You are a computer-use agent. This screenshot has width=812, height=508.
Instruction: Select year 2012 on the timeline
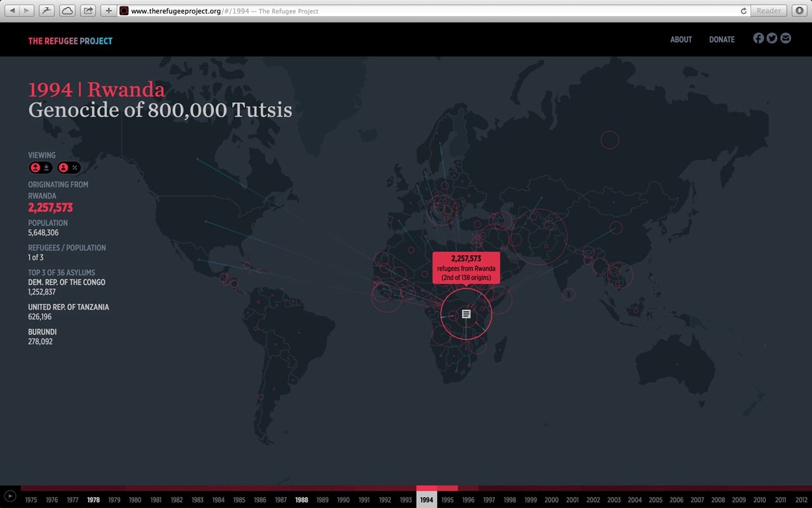click(801, 500)
